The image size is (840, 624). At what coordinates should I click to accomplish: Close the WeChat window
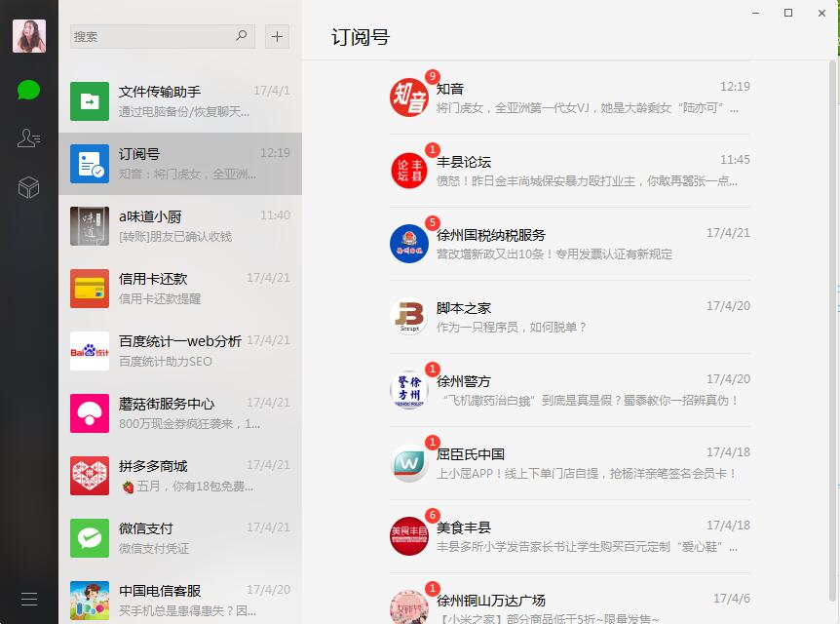pyautogui.click(x=821, y=13)
